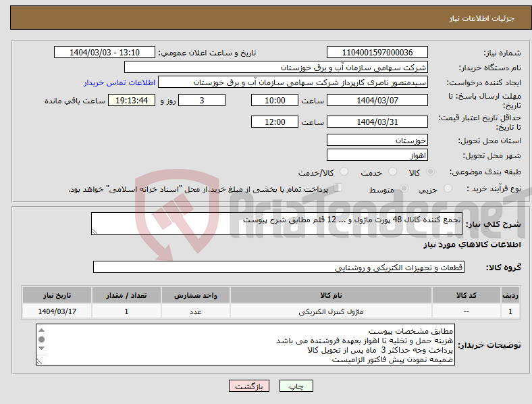This screenshot has width=532, height=404.
Task: Toggle the Islamic treasury payment checkbox
Action: point(338,188)
